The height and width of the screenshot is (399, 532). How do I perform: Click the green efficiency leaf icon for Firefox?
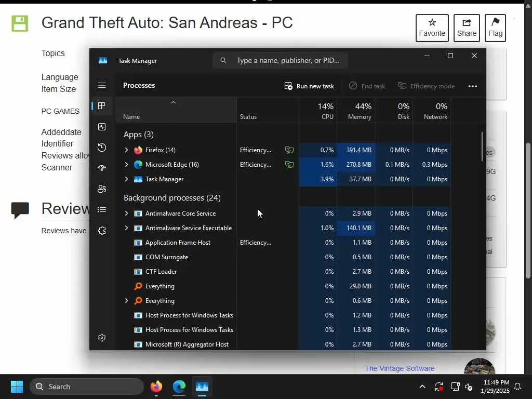(x=289, y=150)
